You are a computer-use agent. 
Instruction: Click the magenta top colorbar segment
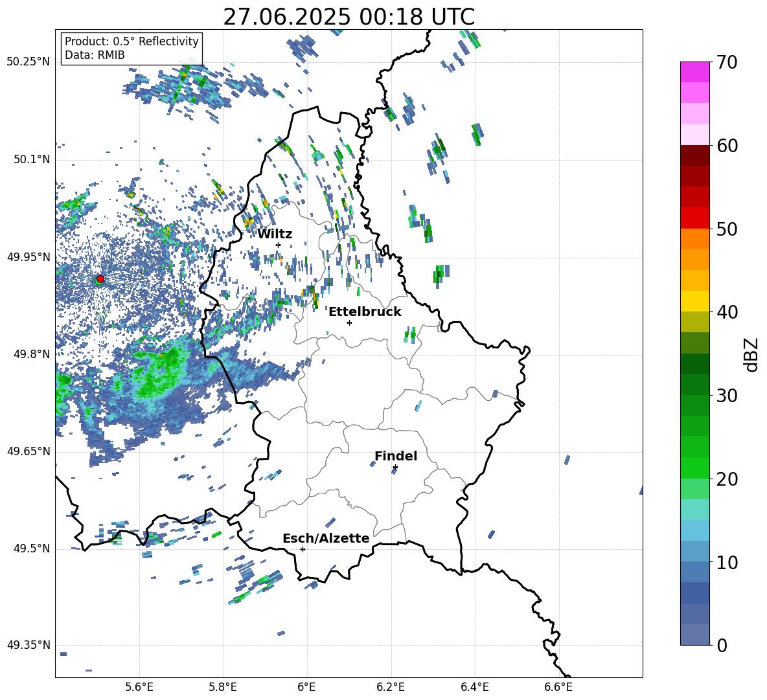pos(694,72)
